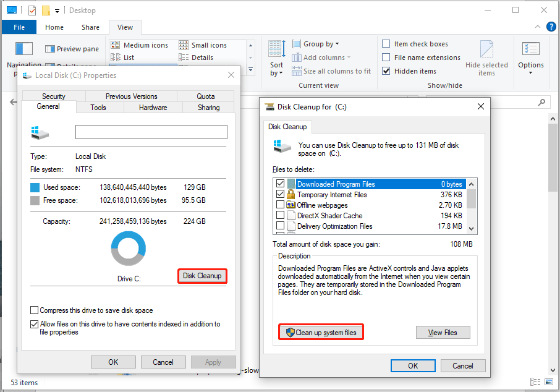
Task: Open the Security tab in Properties
Action: click(54, 96)
